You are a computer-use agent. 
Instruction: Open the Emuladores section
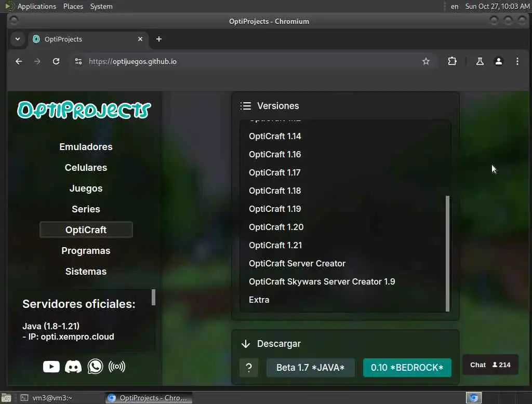(x=86, y=147)
